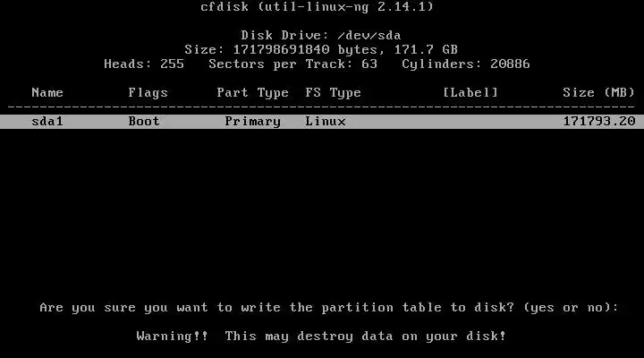The height and width of the screenshot is (358, 644).
Task: Click the Primary part type entry
Action: pos(252,122)
